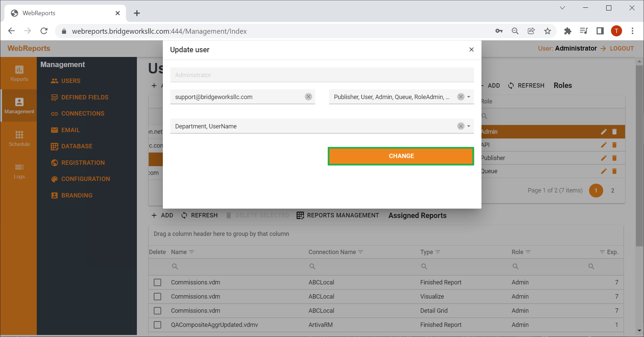Open CONNECTIONS page
Viewport: 644px width, 337px height.
pyautogui.click(x=78, y=114)
